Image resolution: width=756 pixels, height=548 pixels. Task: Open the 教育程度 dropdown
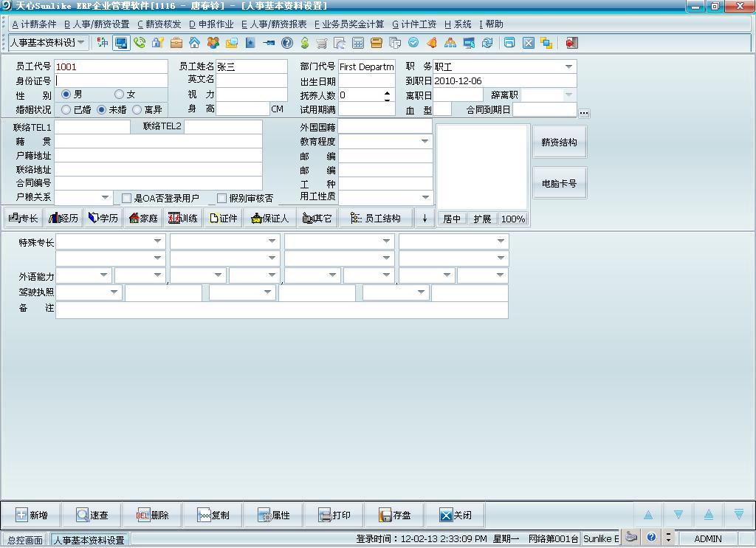point(425,141)
